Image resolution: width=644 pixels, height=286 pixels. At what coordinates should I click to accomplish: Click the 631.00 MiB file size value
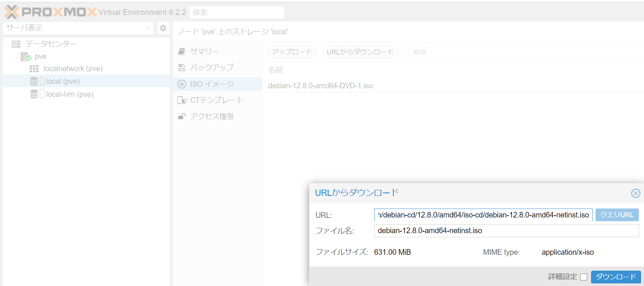pyautogui.click(x=393, y=252)
